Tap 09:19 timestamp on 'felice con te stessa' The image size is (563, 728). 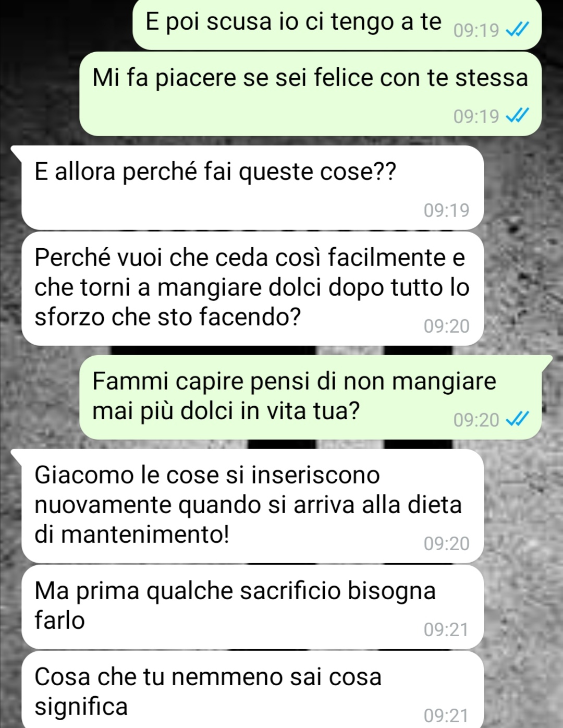476,116
